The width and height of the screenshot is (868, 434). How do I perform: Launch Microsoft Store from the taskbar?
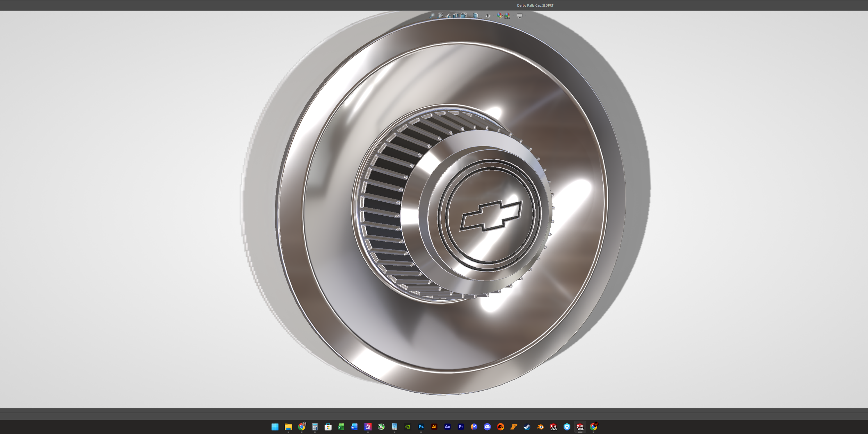328,427
